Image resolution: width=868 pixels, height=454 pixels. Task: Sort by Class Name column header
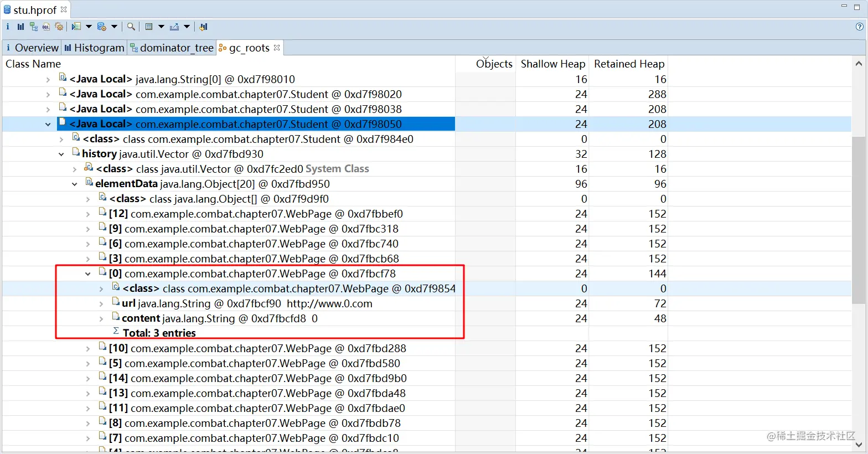point(228,64)
